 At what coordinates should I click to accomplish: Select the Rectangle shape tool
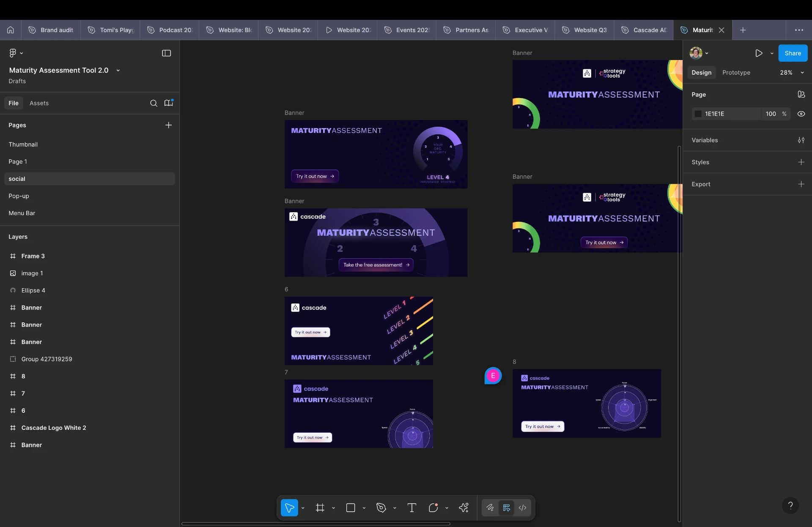351,508
